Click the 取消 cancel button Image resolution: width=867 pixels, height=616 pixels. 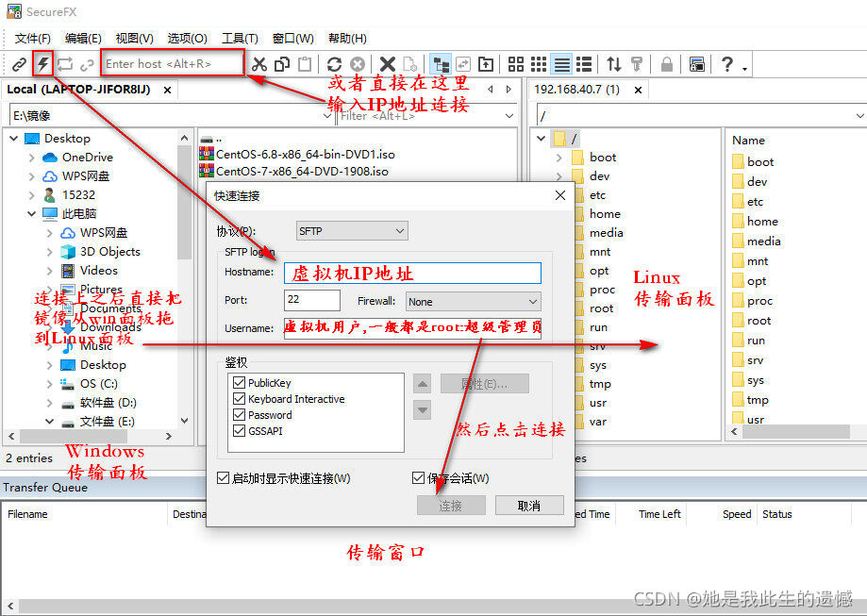tap(529, 506)
